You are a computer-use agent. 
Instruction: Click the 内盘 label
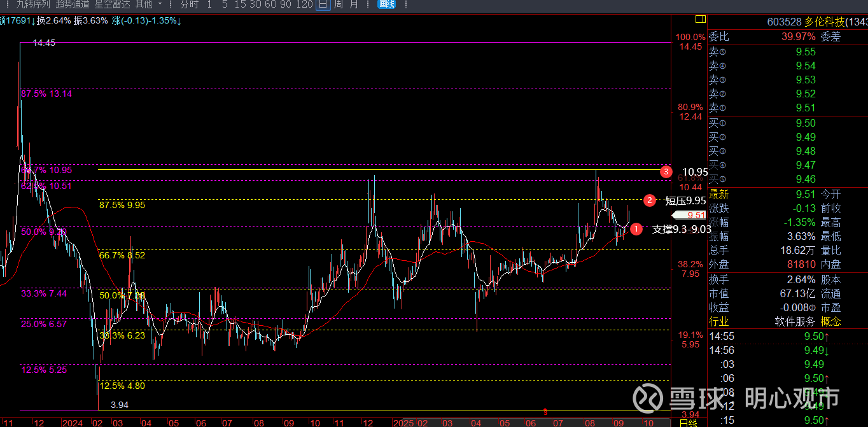(x=830, y=265)
